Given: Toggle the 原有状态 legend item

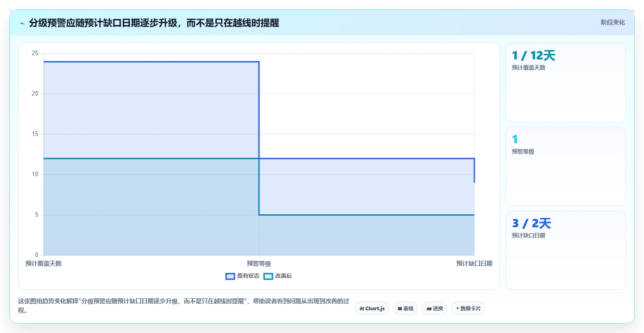Looking at the screenshot, I should click(242, 276).
